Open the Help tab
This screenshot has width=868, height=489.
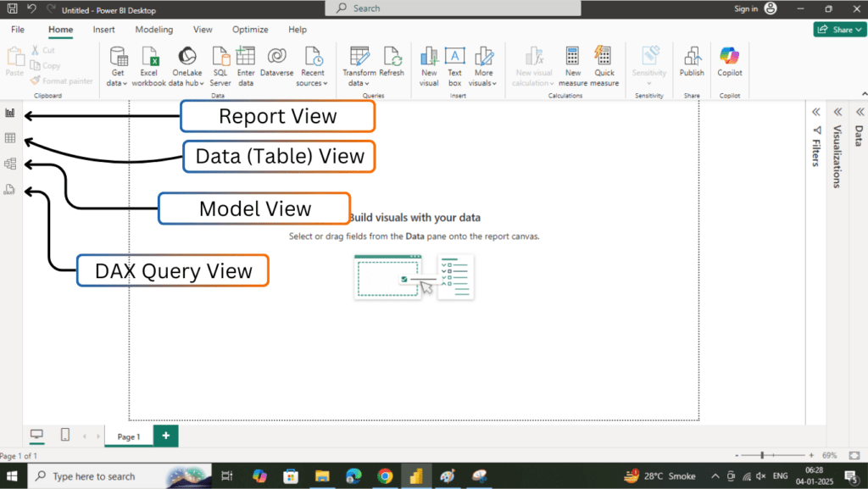click(x=298, y=30)
